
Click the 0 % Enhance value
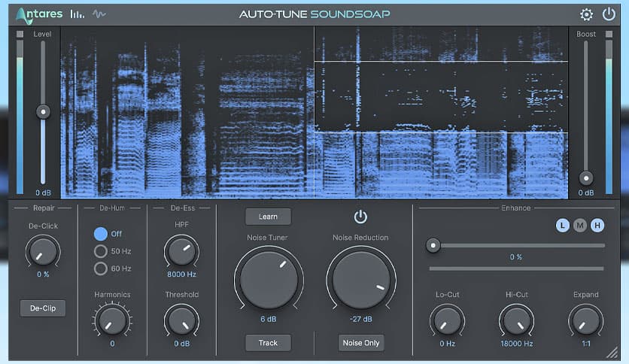(x=516, y=257)
